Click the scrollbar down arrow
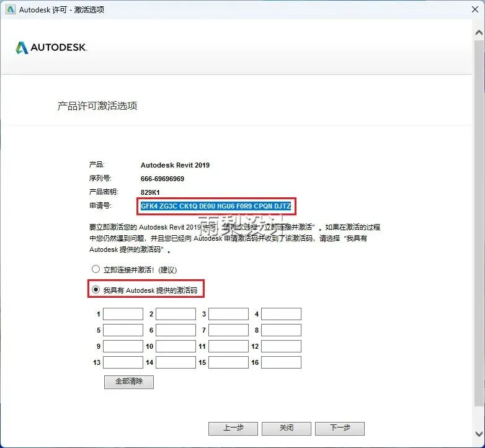 pyautogui.click(x=479, y=434)
